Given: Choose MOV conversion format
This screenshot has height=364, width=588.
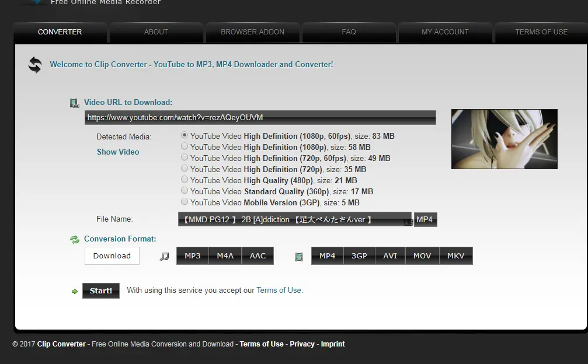Looking at the screenshot, I should pos(422,256).
